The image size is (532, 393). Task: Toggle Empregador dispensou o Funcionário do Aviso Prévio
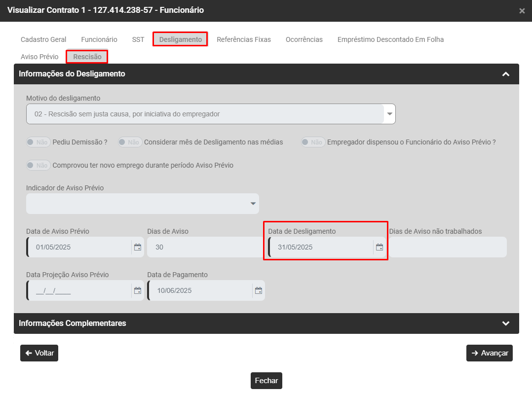[x=313, y=142]
